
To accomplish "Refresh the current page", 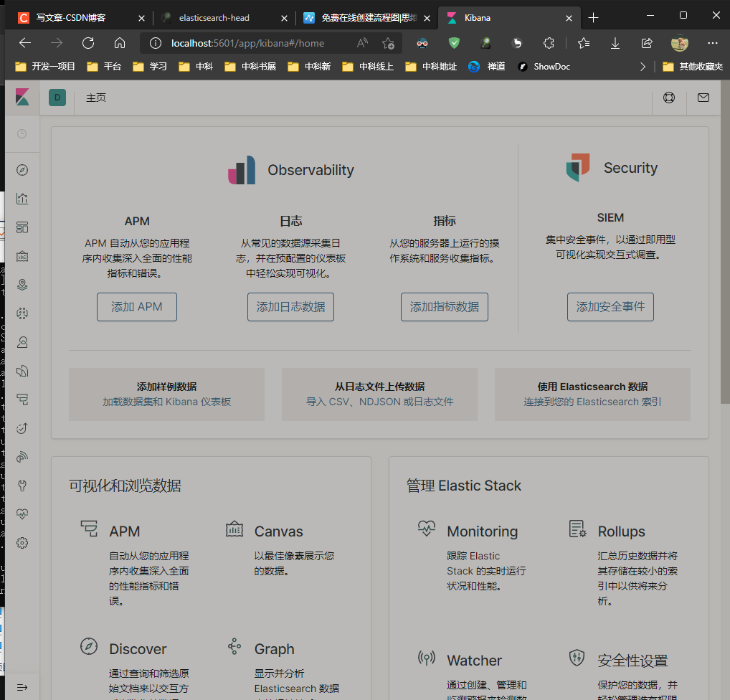I will 88,43.
